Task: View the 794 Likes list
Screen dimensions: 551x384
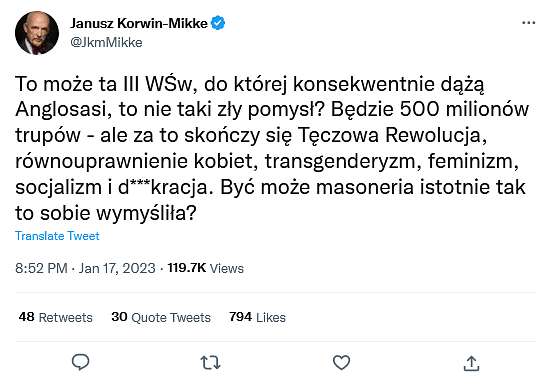Action: point(257,317)
